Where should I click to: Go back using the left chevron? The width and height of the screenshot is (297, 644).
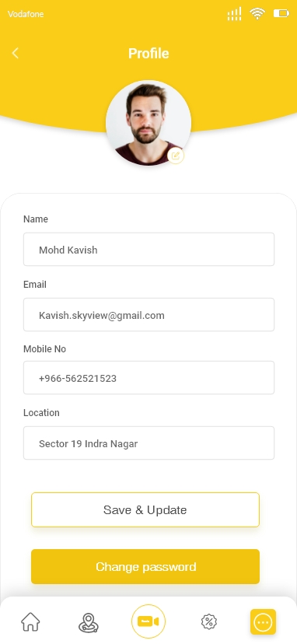(x=16, y=53)
